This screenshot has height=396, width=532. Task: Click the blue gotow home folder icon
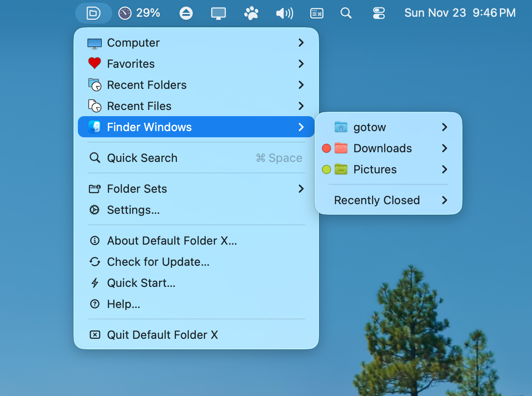341,127
